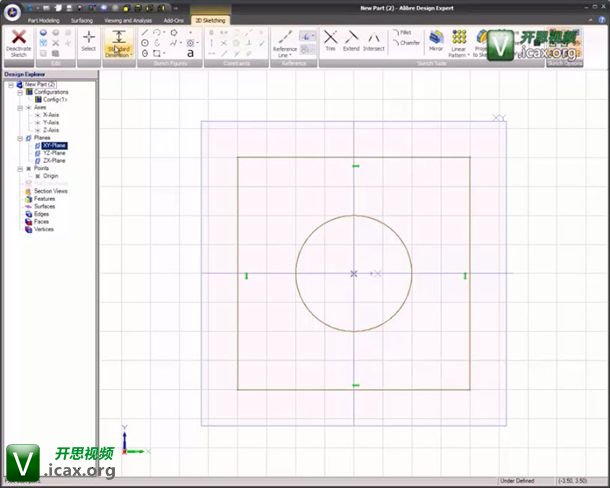Choose the Select tool
610x488 pixels.
point(89,40)
